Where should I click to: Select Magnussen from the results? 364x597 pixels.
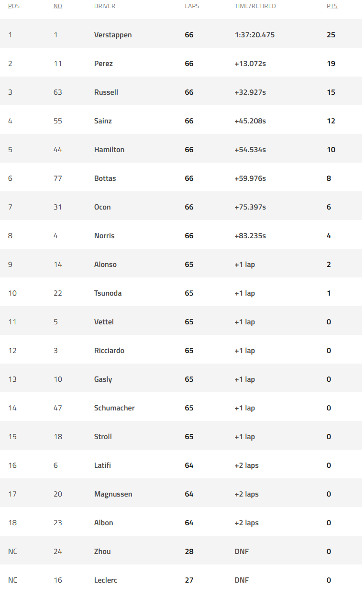(x=113, y=494)
